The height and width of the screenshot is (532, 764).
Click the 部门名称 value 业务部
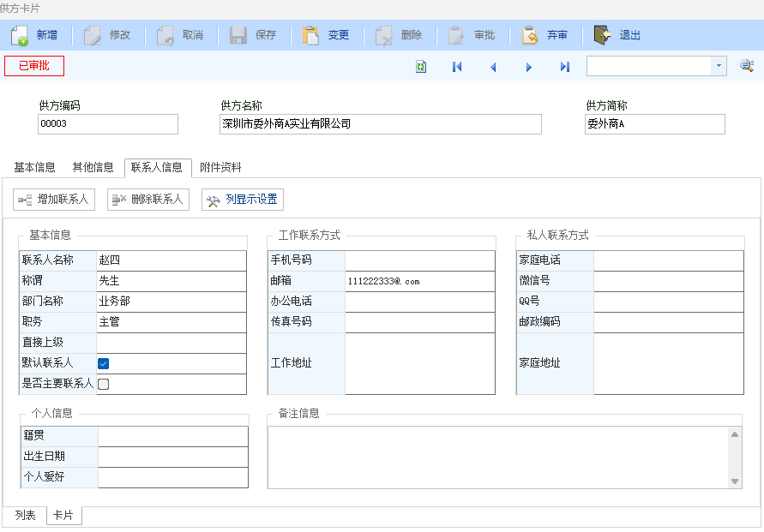171,302
